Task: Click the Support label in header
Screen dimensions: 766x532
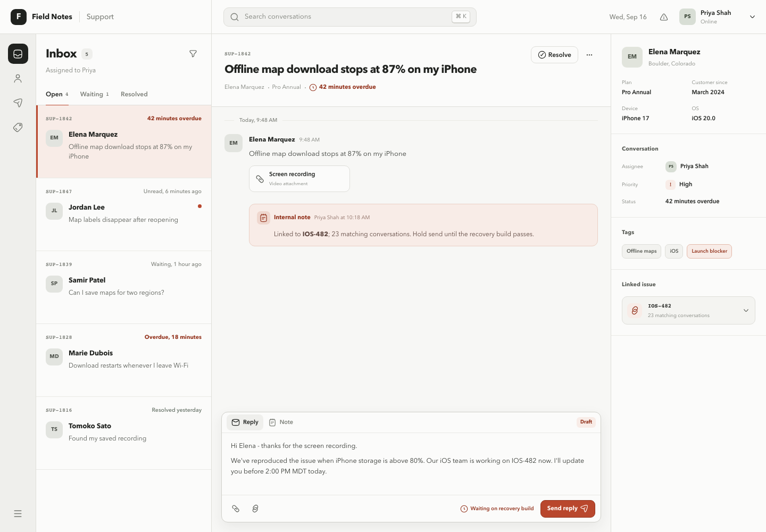Action: (100, 16)
